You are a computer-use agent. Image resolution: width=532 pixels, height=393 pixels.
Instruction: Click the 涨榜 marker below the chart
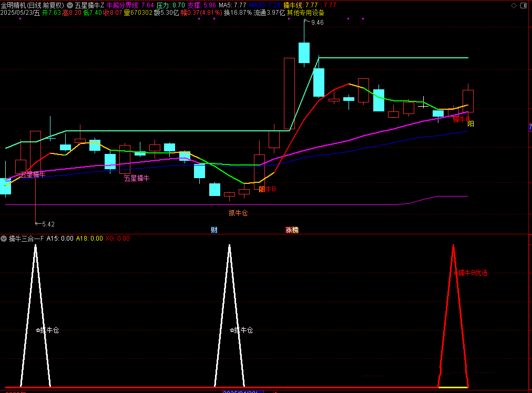292,230
